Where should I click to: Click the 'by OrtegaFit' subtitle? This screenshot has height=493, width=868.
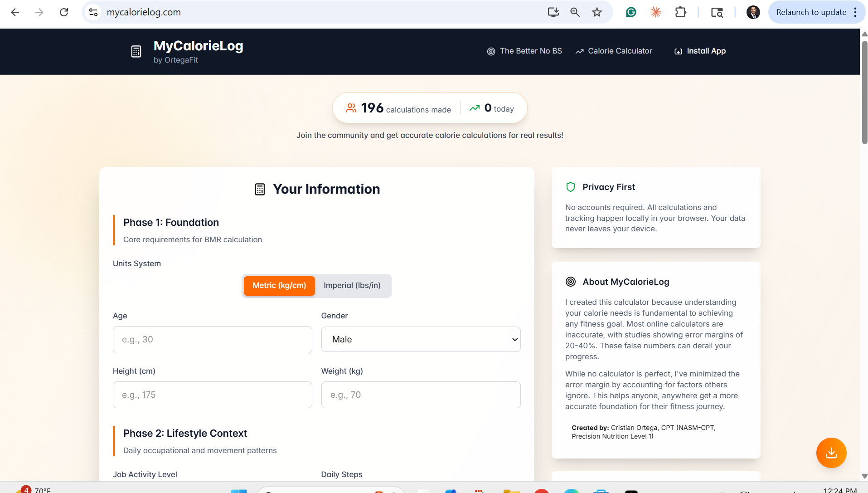click(x=176, y=60)
